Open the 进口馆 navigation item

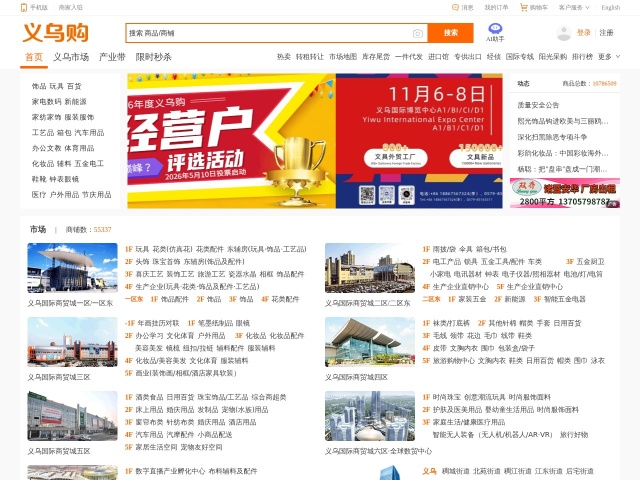[438, 57]
